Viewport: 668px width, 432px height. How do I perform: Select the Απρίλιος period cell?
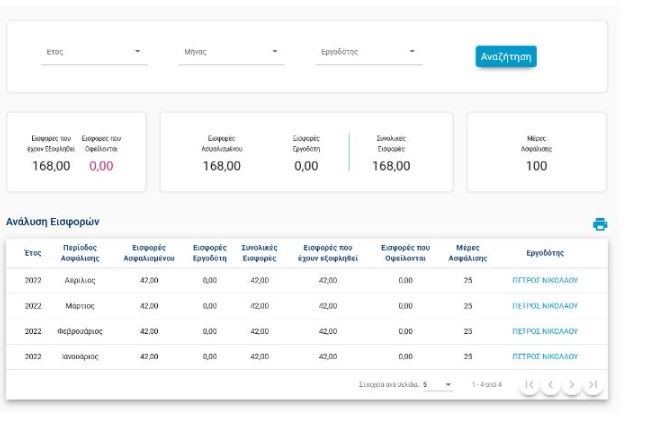pyautogui.click(x=78, y=282)
